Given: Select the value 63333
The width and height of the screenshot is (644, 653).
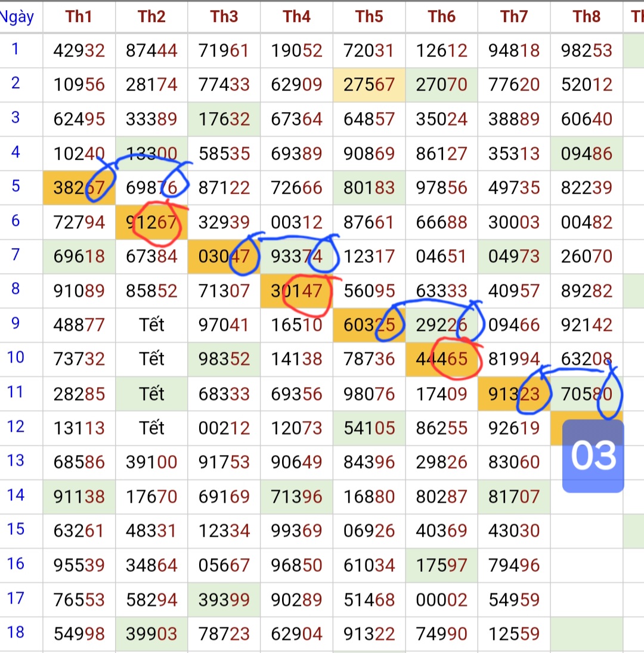Looking at the screenshot, I should coord(441,290).
